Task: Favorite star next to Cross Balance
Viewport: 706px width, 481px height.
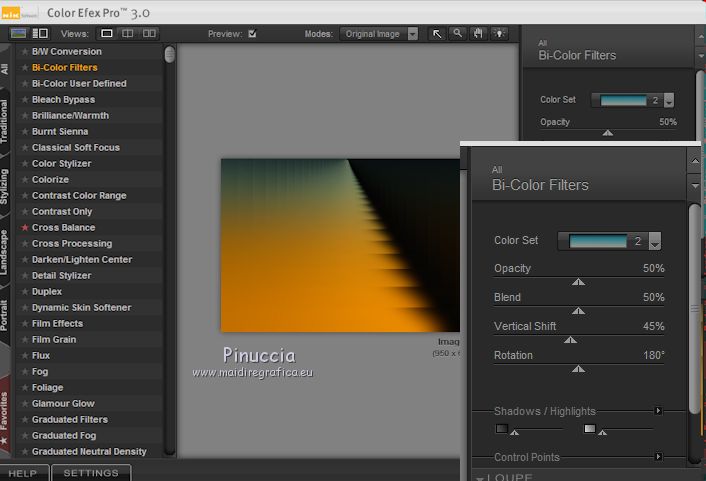Action: click(x=25, y=227)
